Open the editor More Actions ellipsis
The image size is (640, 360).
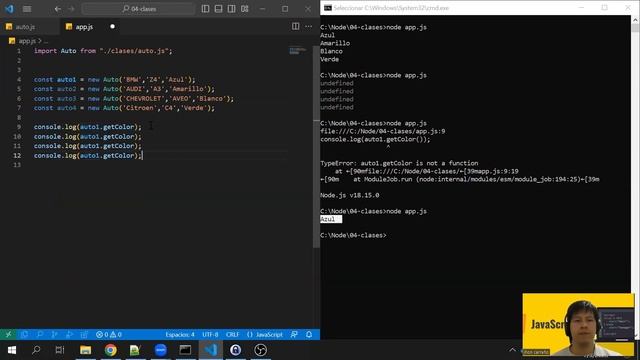[x=309, y=27]
